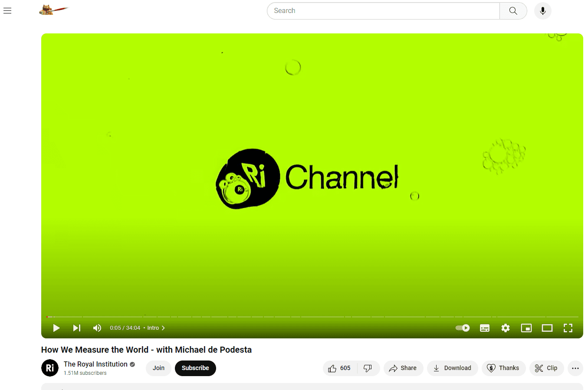
Task: Download the video
Action: (452, 368)
